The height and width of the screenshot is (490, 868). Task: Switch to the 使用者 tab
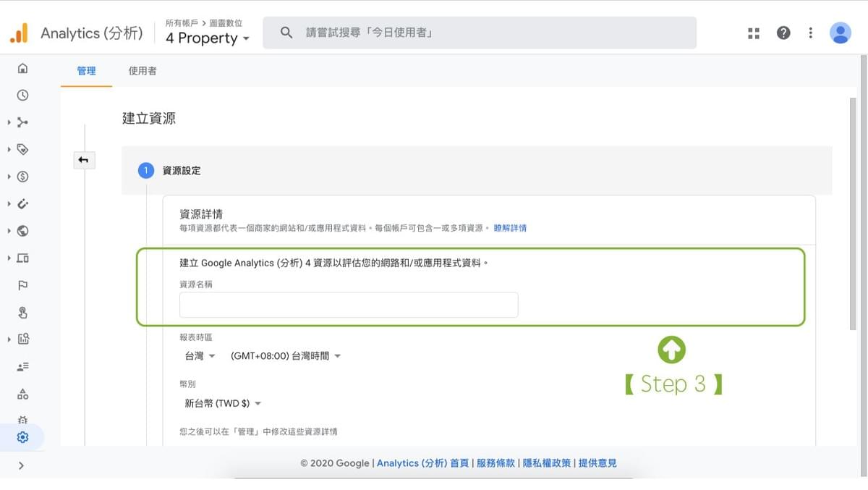coord(142,71)
